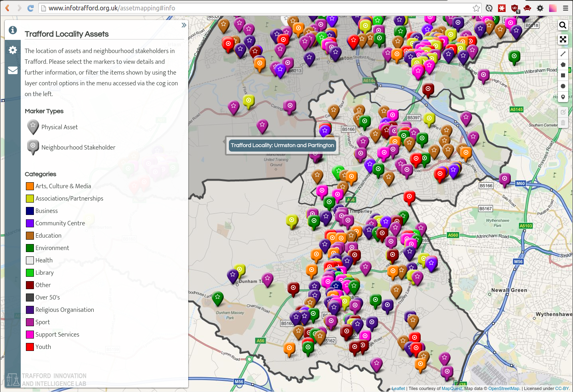
Task: Open the red asterisk extension
Action: (x=502, y=8)
